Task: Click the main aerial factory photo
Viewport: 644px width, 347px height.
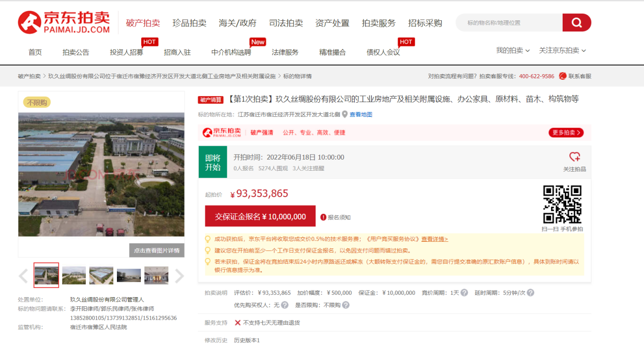Action: [101, 174]
